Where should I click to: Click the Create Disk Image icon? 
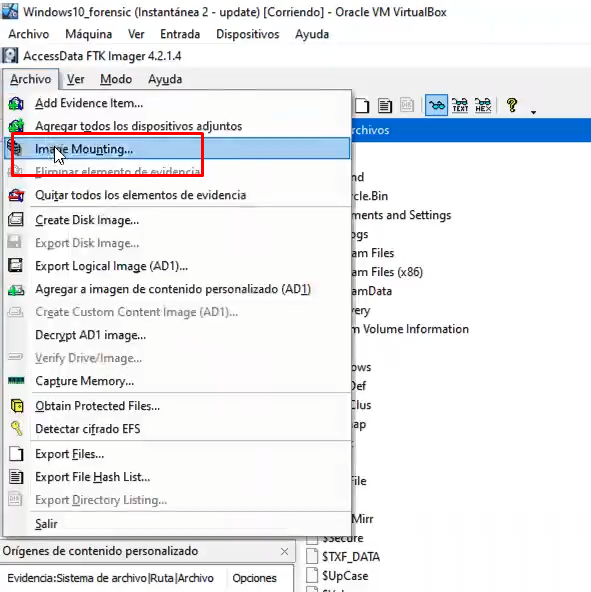[16, 220]
